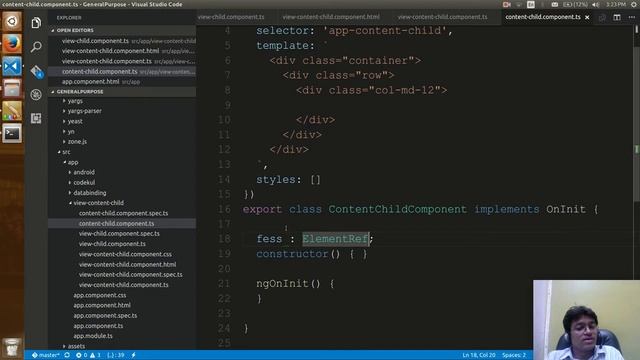This screenshot has width=640, height=360.
Task: Switch to the view-child.component.ts tab
Action: (x=231, y=17)
